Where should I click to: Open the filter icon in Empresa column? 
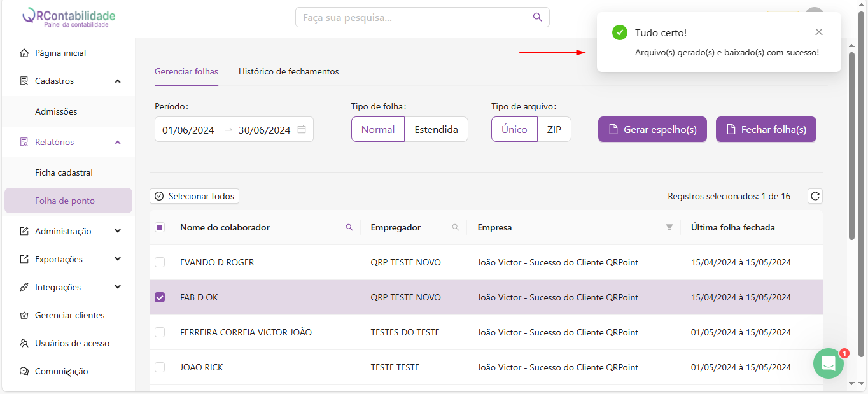coord(669,227)
